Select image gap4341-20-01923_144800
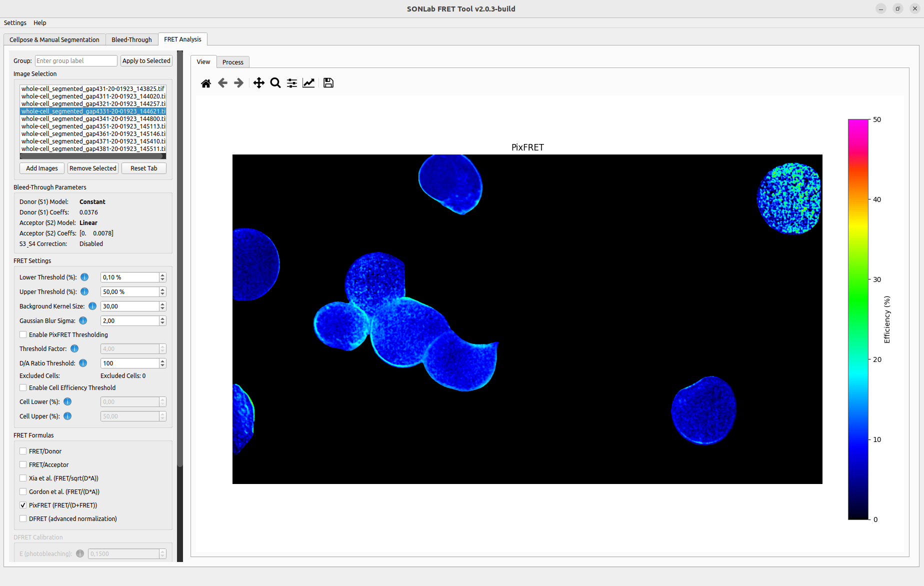Viewport: 924px width, 586px height. [x=93, y=118]
